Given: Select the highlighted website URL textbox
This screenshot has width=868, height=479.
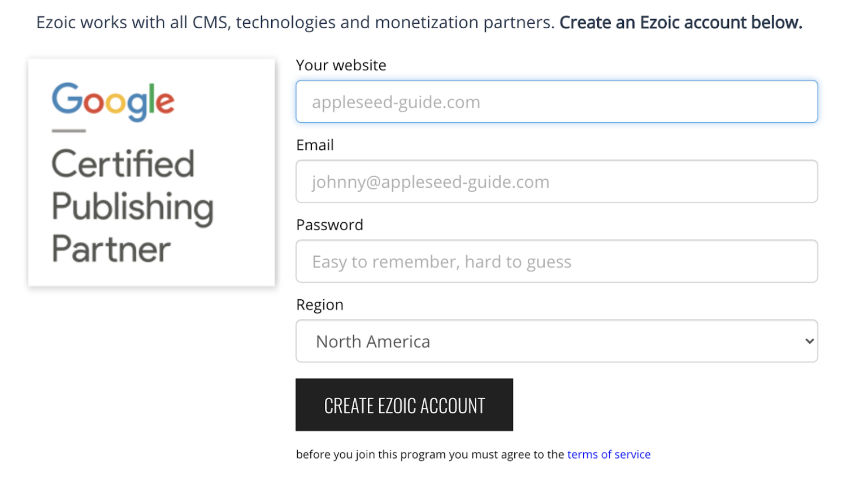Looking at the screenshot, I should pyautogui.click(x=556, y=102).
